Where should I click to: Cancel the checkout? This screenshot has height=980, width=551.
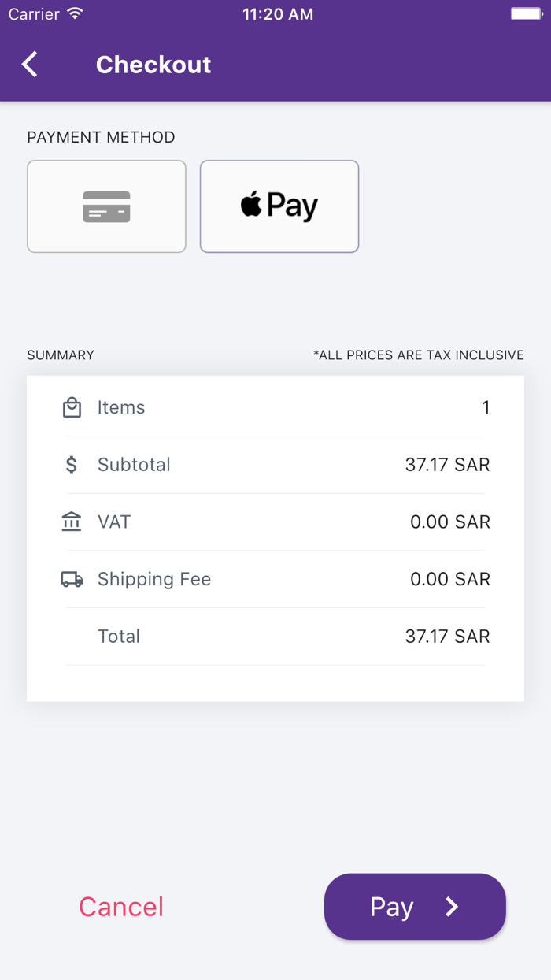[121, 907]
